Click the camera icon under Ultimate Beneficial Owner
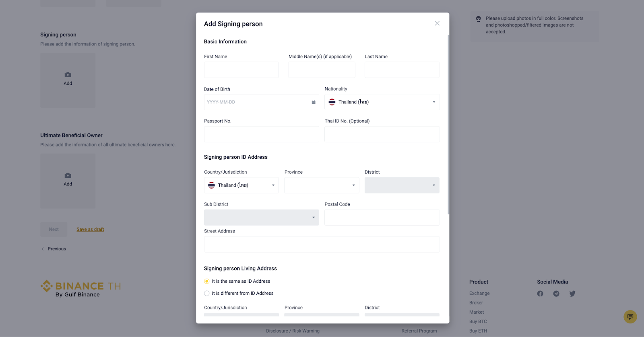The width and height of the screenshot is (644, 337). [68, 175]
